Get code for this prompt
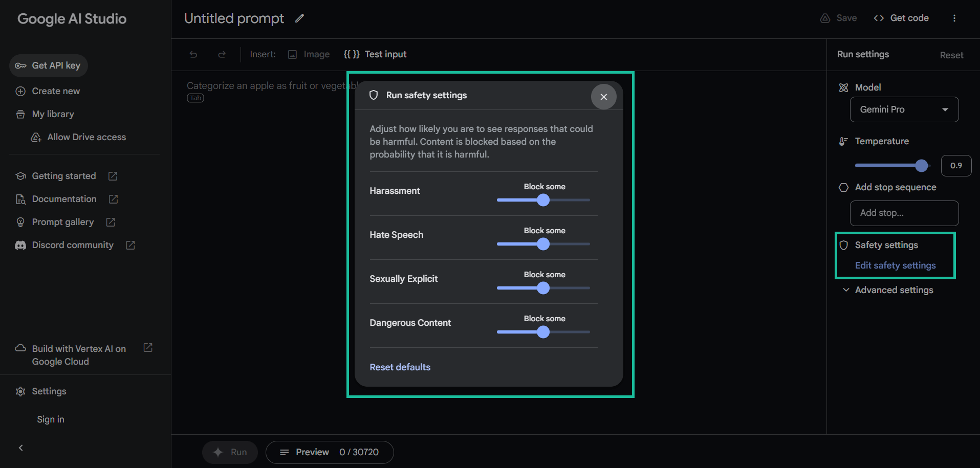980x468 pixels. [901, 17]
